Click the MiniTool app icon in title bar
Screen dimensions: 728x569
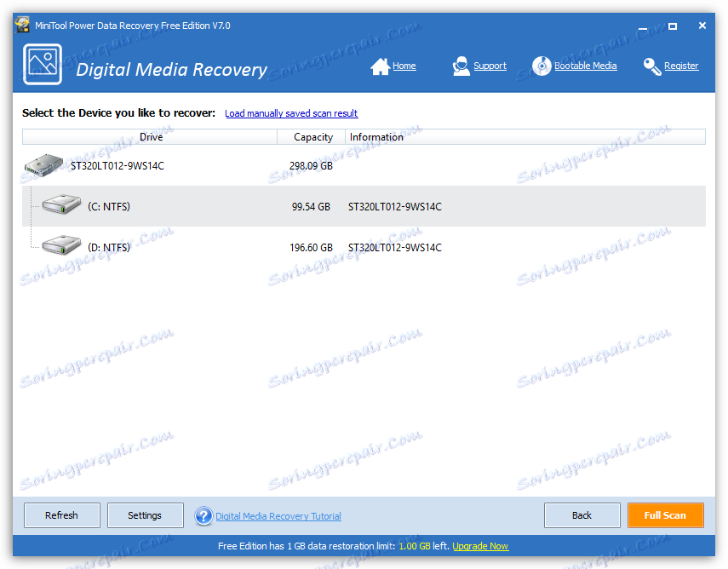[x=22, y=25]
